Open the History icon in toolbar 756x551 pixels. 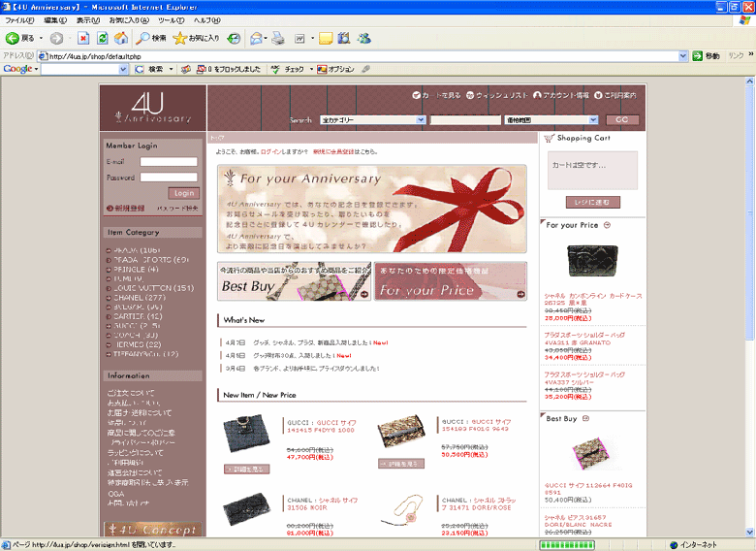[x=234, y=38]
